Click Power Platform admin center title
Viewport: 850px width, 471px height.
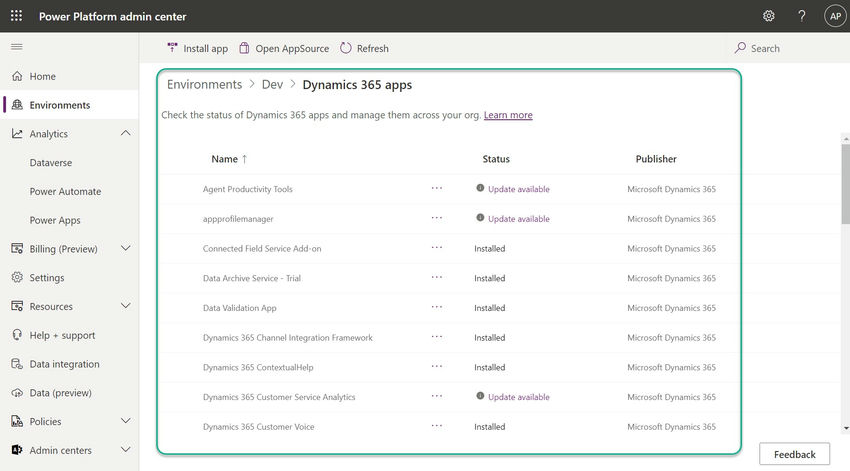[112, 17]
